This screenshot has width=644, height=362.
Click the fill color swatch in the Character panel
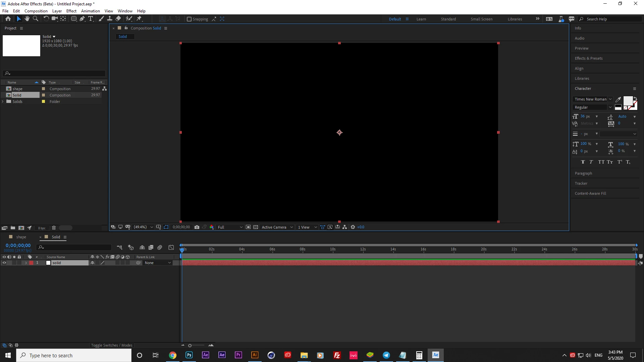pos(628,101)
